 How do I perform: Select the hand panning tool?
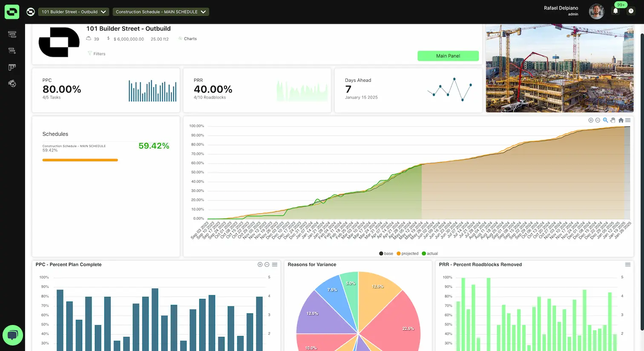coord(613,120)
